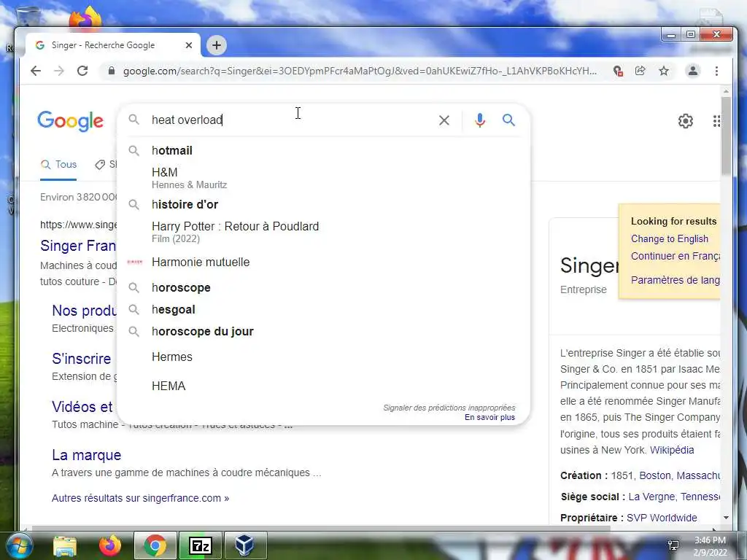Click the blocked content icon in address bar
The height and width of the screenshot is (560, 747).
pyautogui.click(x=618, y=71)
